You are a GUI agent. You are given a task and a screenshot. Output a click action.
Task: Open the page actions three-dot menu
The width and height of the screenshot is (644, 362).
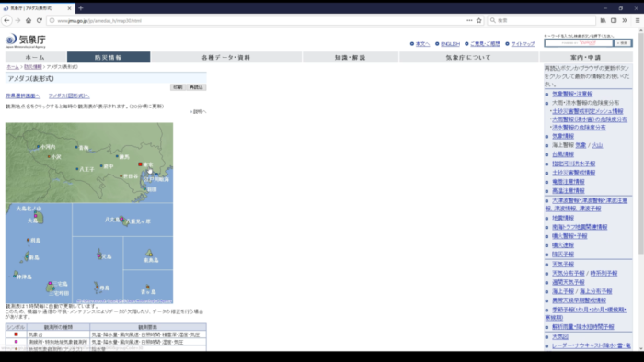469,20
